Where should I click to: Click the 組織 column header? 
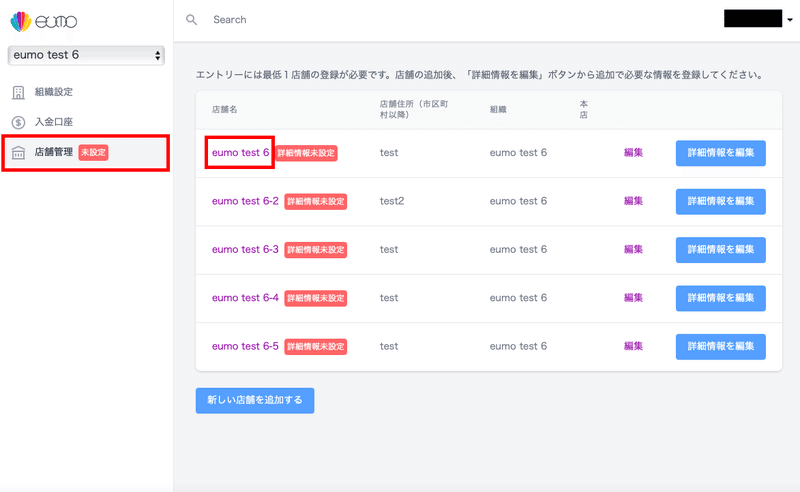(x=498, y=110)
